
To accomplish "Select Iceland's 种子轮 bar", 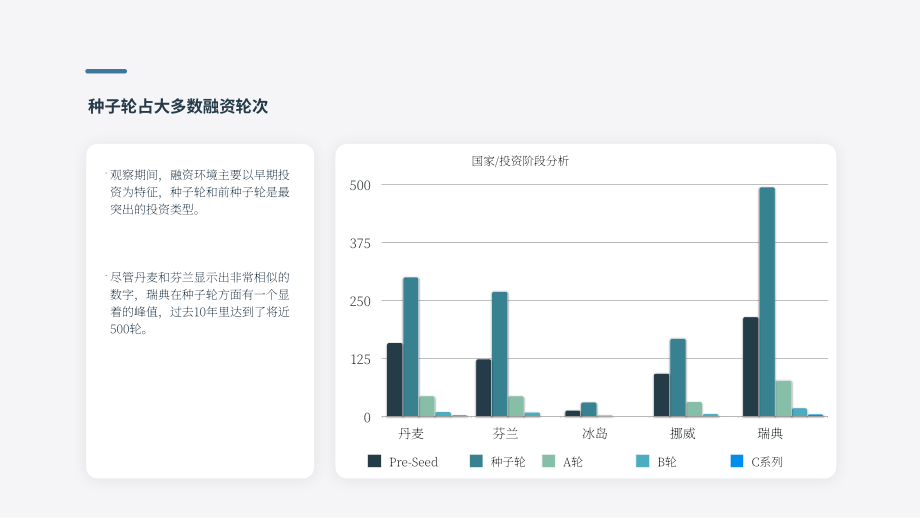I will 588,409.
